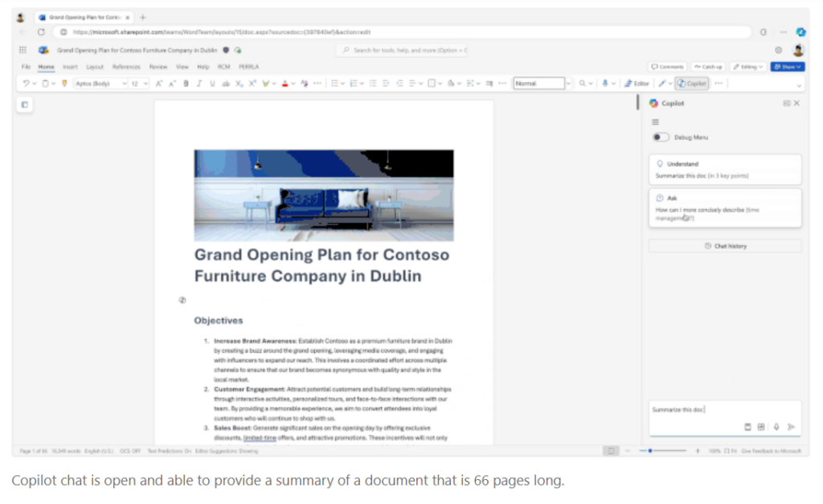Screen dimensions: 823x504
Task: Open the prompt gallery grid icon
Action: 761,427
